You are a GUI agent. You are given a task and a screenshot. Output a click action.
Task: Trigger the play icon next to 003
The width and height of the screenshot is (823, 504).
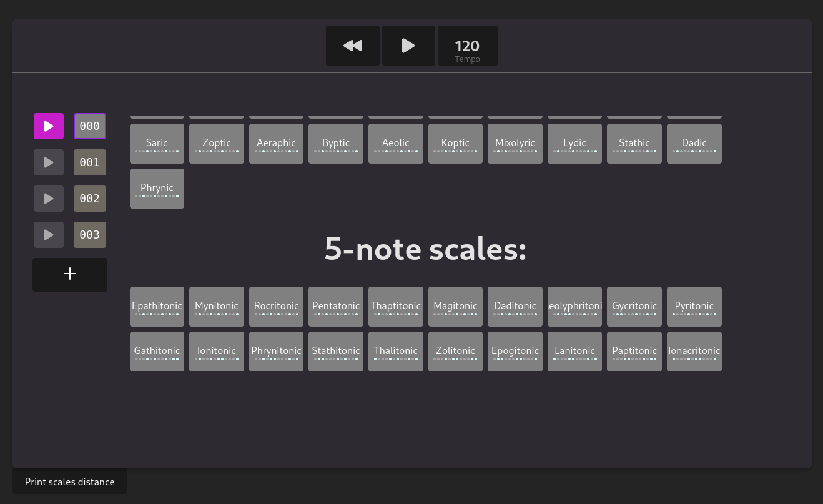[49, 235]
